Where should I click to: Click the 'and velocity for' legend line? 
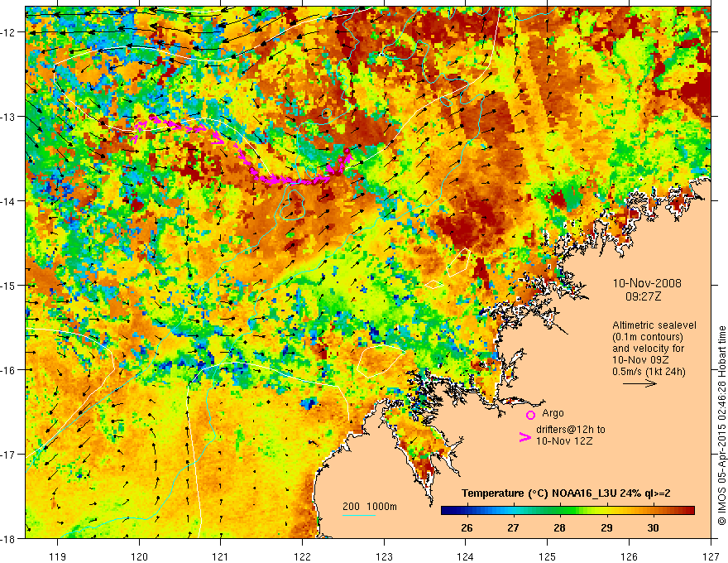pyautogui.click(x=648, y=349)
